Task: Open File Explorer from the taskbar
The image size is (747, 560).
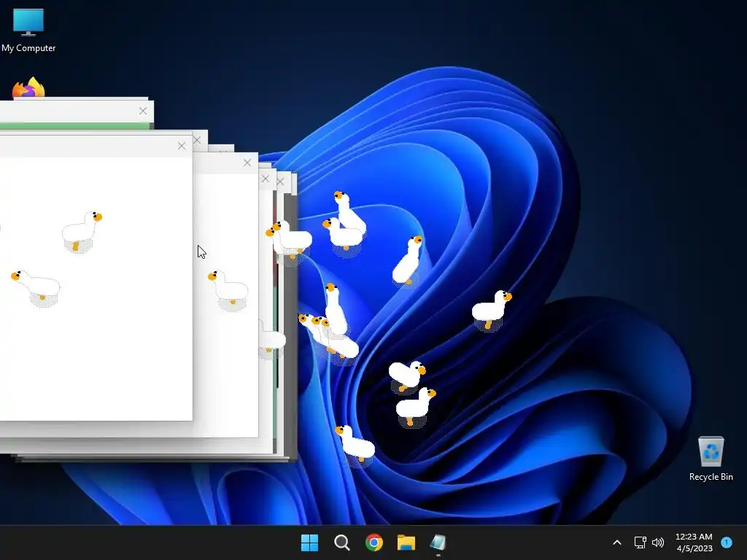Action: tap(406, 542)
